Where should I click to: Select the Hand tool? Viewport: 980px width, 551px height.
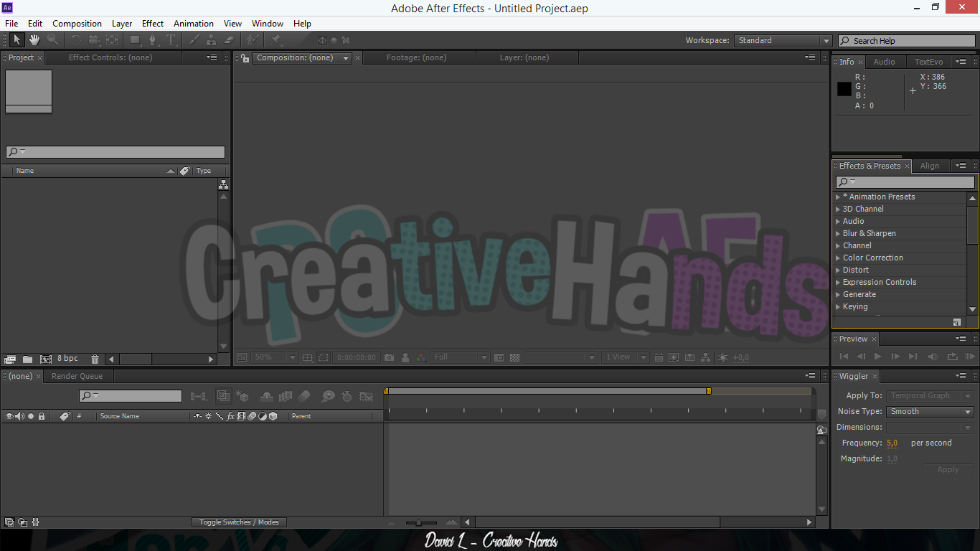pos(34,40)
